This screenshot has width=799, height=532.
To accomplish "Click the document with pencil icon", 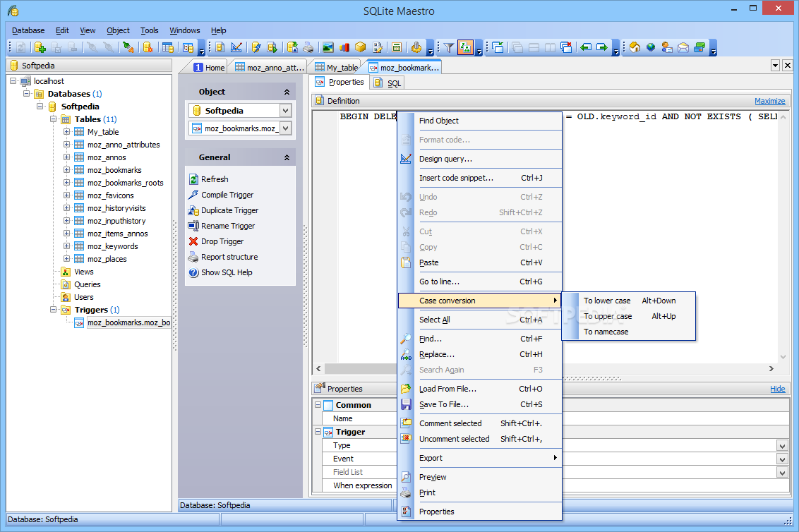I will click(x=377, y=47).
